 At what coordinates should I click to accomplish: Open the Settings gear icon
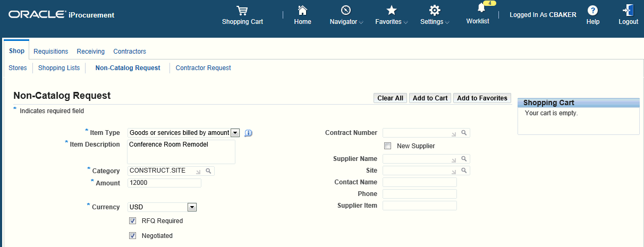tap(435, 11)
